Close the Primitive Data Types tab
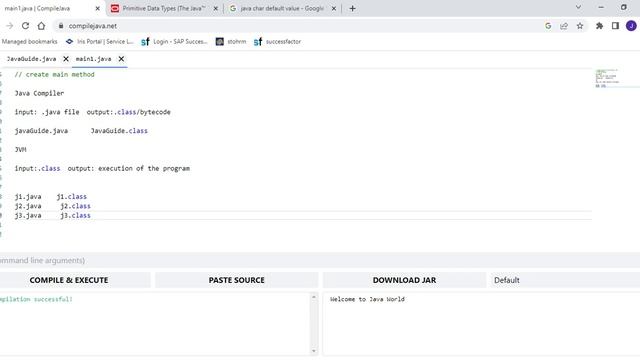 216,8
